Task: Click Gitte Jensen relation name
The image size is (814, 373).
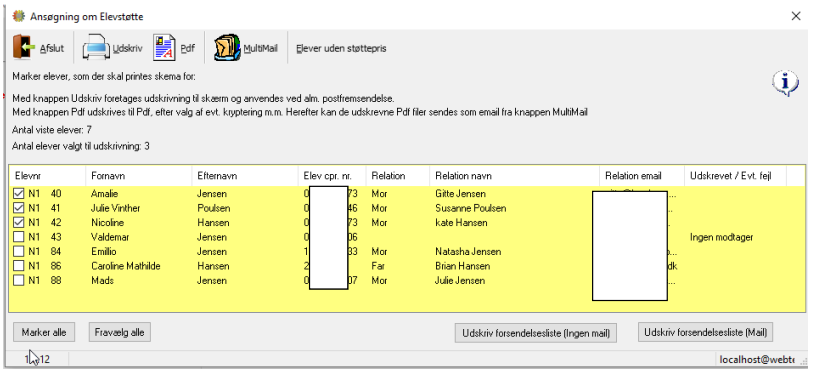Action: point(460,194)
